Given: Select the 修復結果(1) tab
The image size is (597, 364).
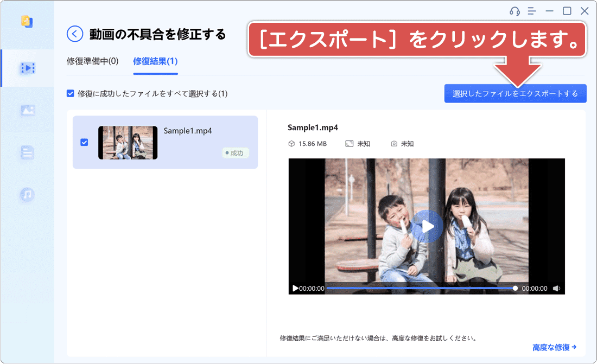Looking at the screenshot, I should (155, 61).
